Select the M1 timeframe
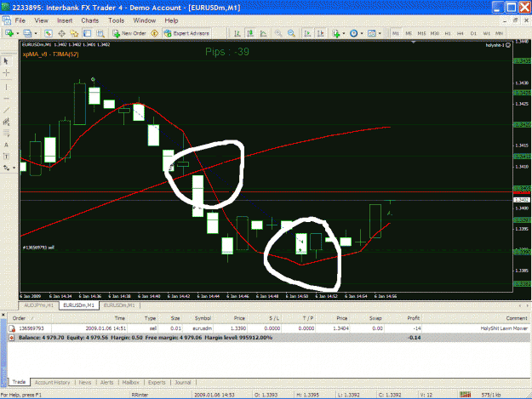This screenshot has height=399, width=532. (396, 33)
